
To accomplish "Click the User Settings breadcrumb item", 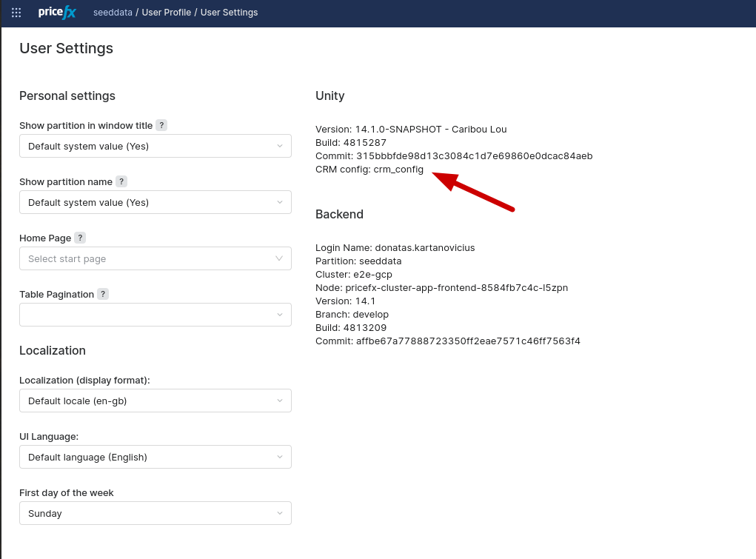I will (229, 13).
